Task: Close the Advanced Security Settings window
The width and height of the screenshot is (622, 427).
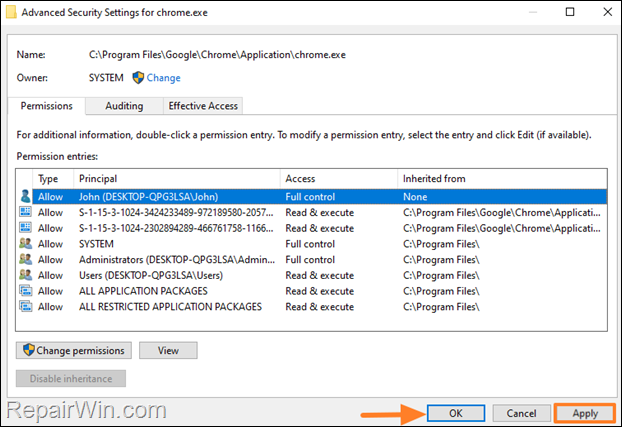Action: [x=607, y=12]
